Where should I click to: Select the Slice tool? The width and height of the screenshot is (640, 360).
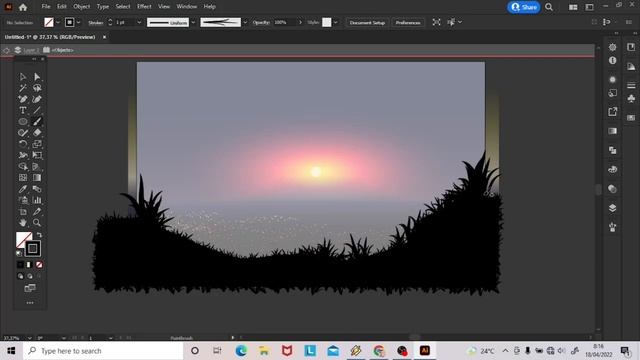click(x=37, y=211)
